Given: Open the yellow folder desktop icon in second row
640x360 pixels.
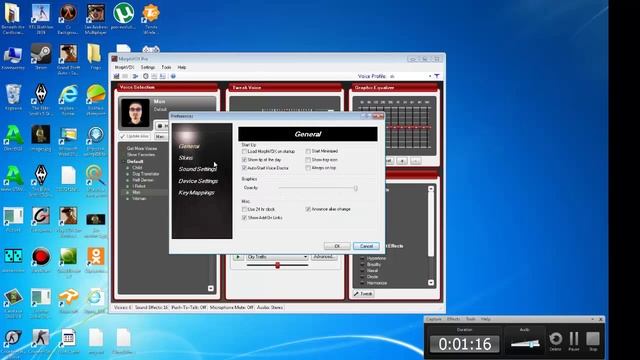Looking at the screenshot, I should [95, 56].
